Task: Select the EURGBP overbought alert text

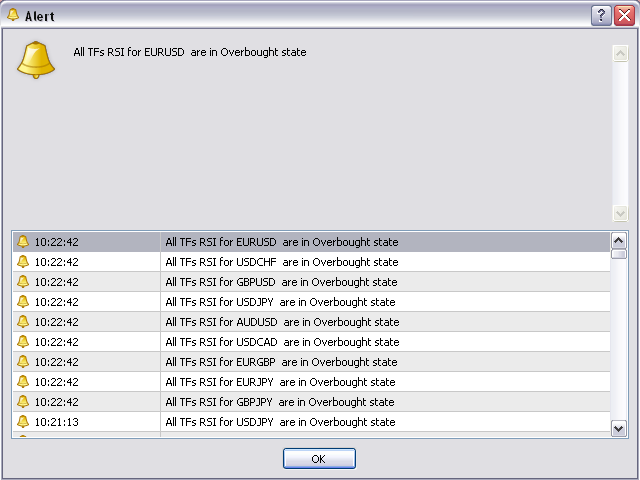Action: pos(281,362)
